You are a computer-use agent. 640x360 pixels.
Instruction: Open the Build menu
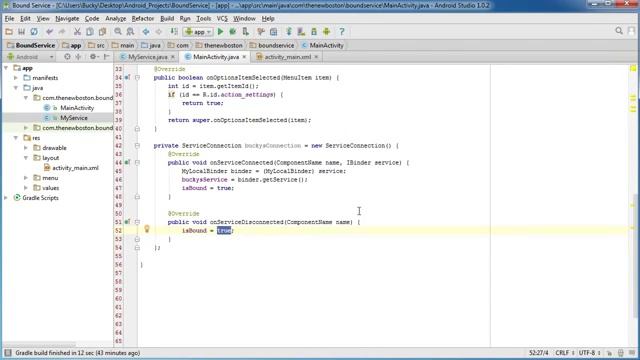(x=167, y=18)
